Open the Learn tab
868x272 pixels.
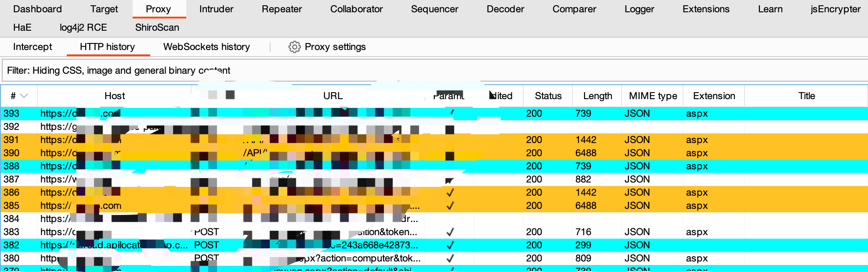(770, 9)
